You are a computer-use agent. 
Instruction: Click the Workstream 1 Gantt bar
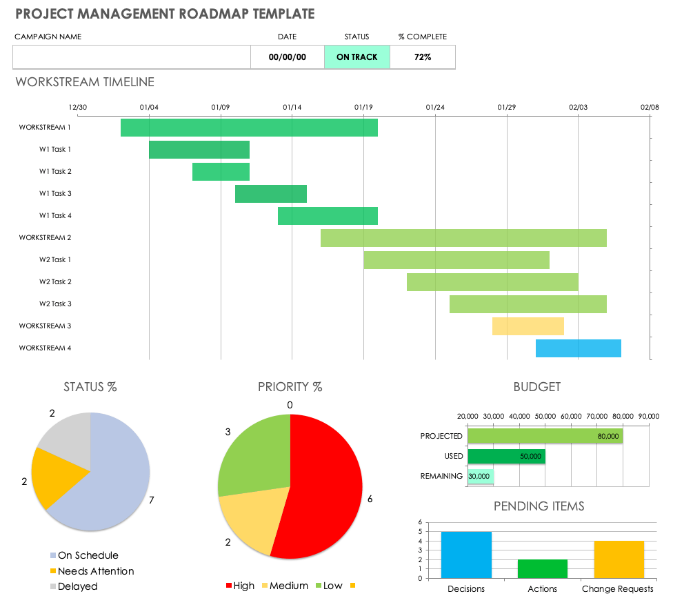[249, 128]
